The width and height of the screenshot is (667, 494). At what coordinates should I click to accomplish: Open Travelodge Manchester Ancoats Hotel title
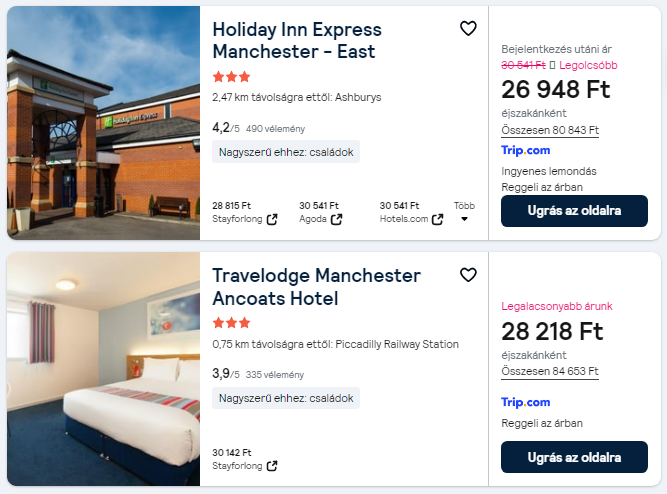316,286
